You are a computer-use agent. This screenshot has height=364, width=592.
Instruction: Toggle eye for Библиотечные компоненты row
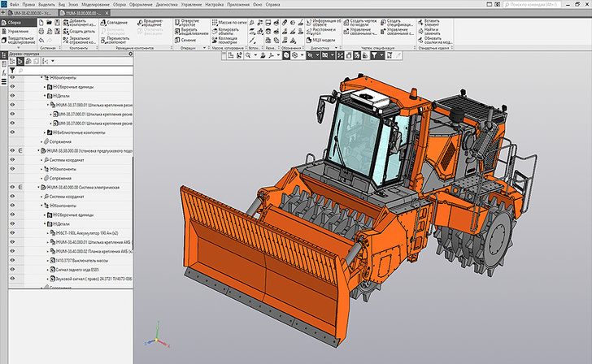(x=12, y=132)
